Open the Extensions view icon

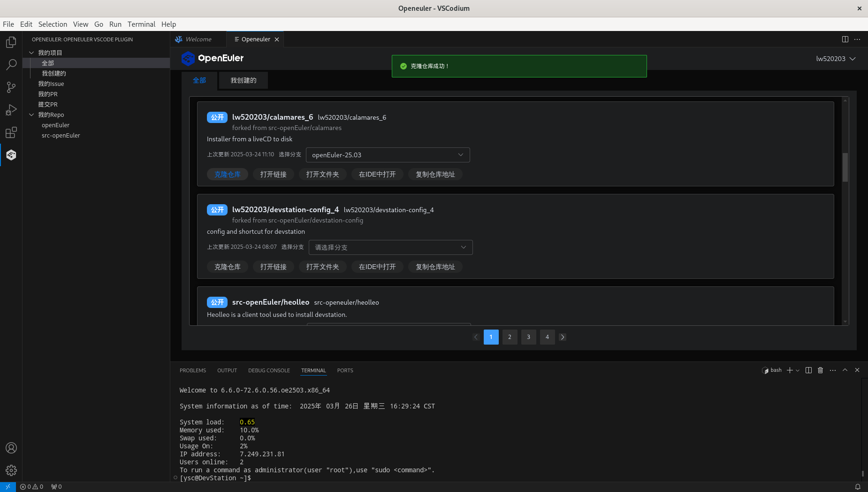(x=11, y=132)
